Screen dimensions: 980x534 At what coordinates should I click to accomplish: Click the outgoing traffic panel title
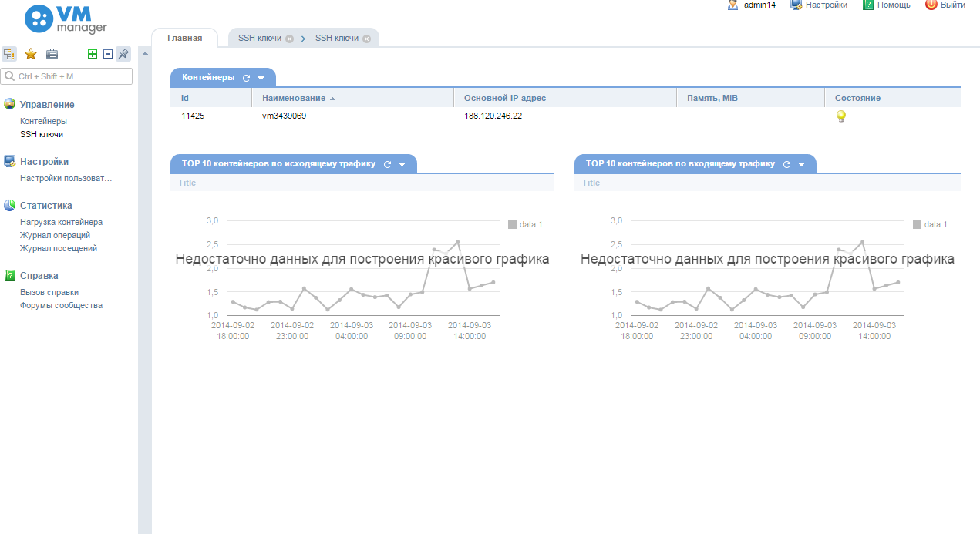click(x=278, y=163)
